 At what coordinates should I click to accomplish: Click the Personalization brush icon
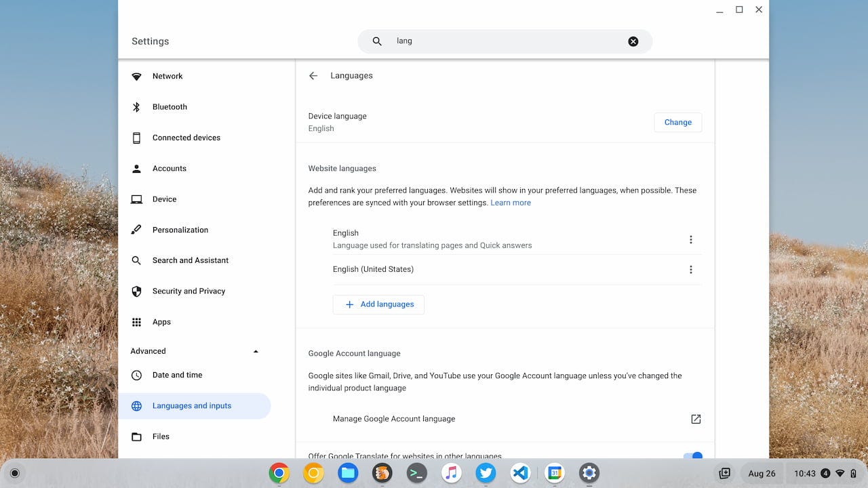point(136,230)
